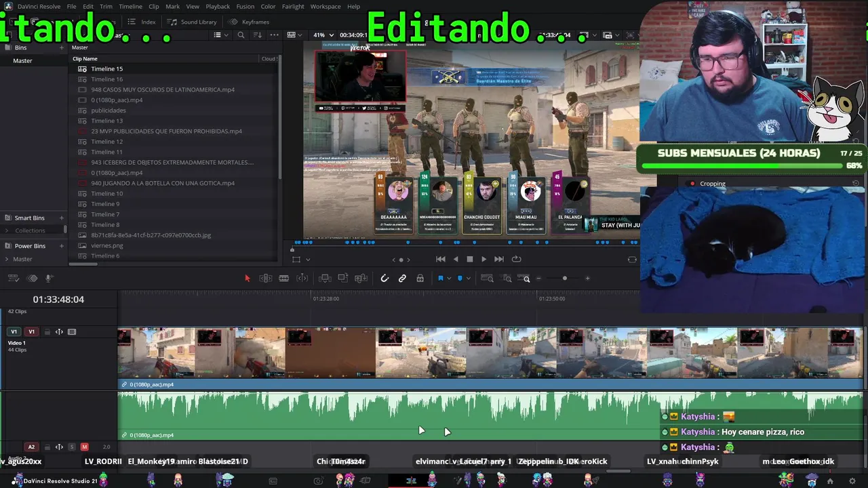Click the DaVinci Resolve logo icon

coord(8,6)
